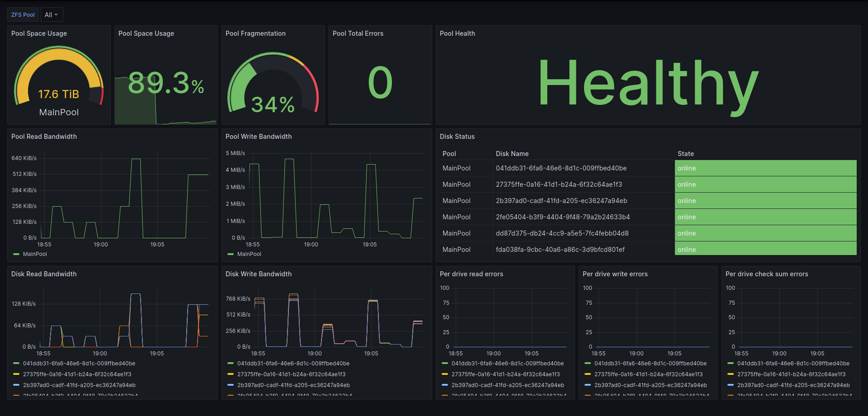The width and height of the screenshot is (868, 416).
Task: Toggle 041ddb31 series in Per drive read errors legend
Action: coord(508,364)
